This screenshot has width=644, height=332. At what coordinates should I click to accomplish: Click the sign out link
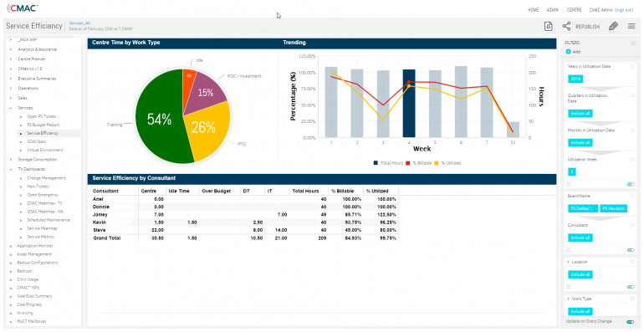coord(623,9)
